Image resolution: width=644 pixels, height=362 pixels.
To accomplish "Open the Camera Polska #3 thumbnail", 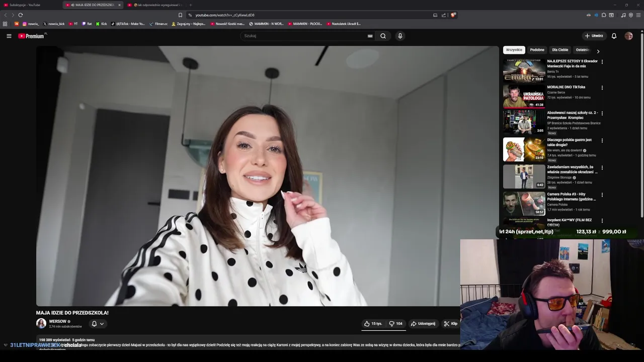I will [524, 203].
